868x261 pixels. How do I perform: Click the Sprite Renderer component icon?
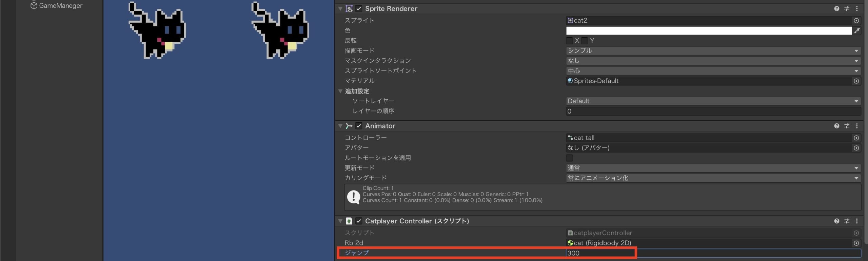coord(349,9)
